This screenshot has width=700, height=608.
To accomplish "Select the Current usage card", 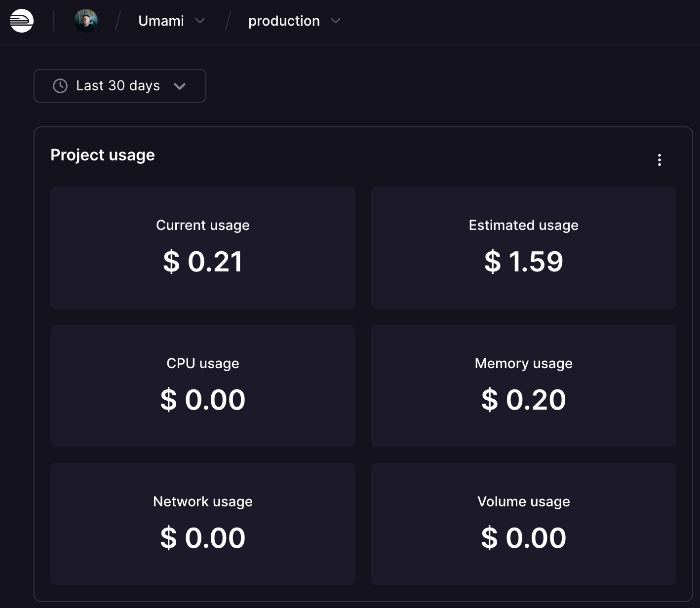I will [202, 247].
